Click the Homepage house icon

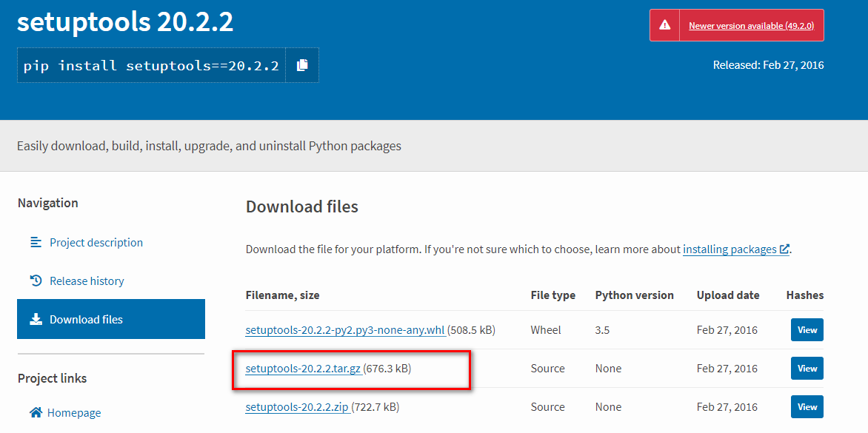(x=36, y=412)
